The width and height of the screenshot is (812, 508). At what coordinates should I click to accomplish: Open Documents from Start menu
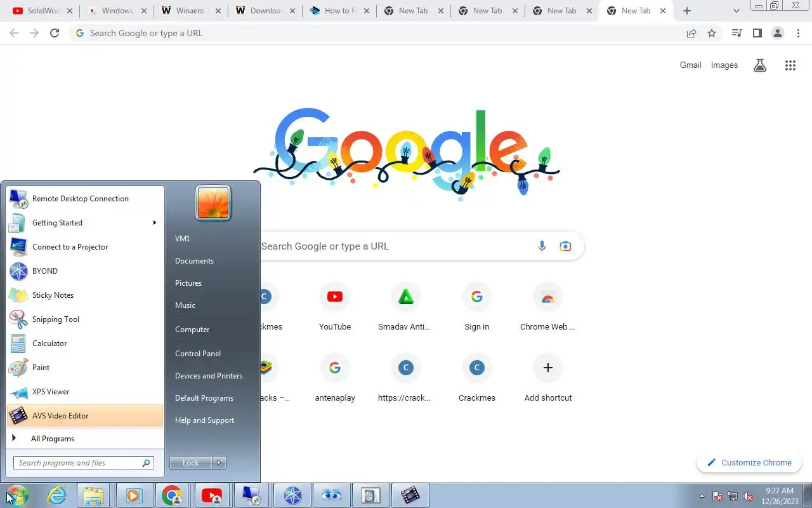194,261
